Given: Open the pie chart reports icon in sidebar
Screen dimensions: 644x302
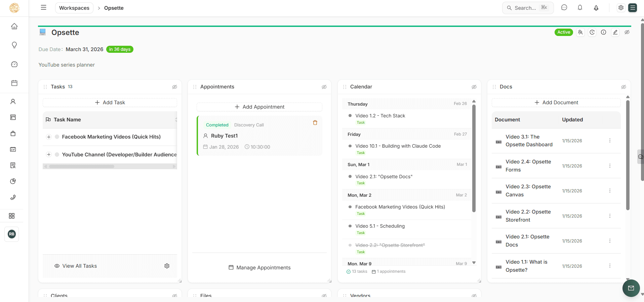Looking at the screenshot, I should (13, 181).
